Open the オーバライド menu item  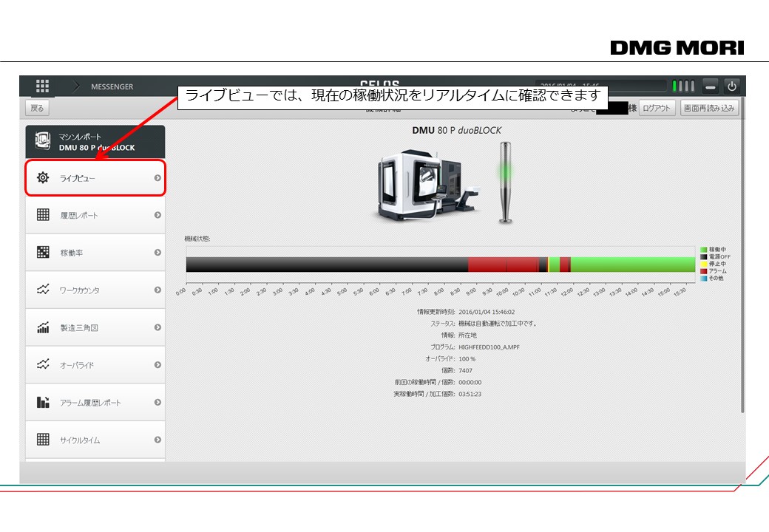pyautogui.click(x=95, y=365)
